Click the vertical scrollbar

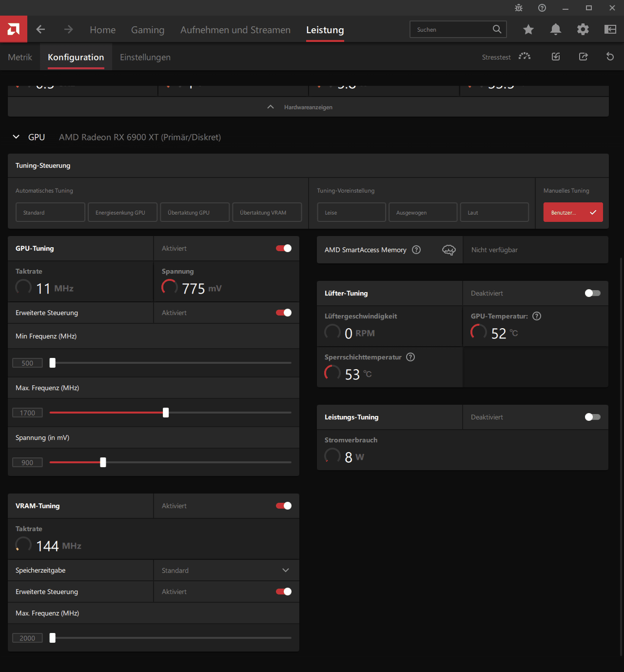coord(621,456)
